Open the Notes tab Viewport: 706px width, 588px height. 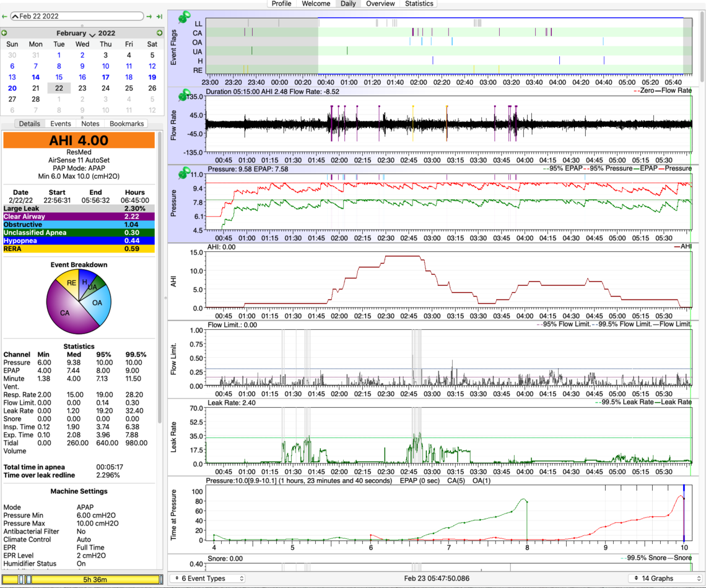click(90, 124)
